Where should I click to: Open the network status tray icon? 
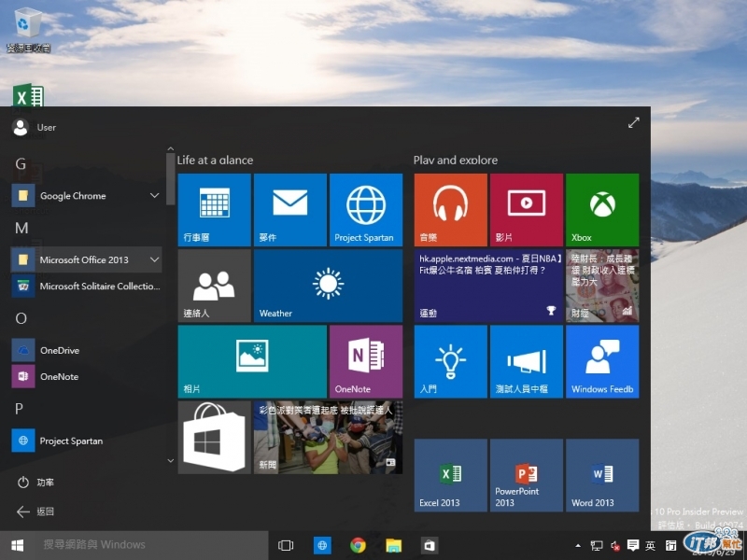click(x=597, y=546)
